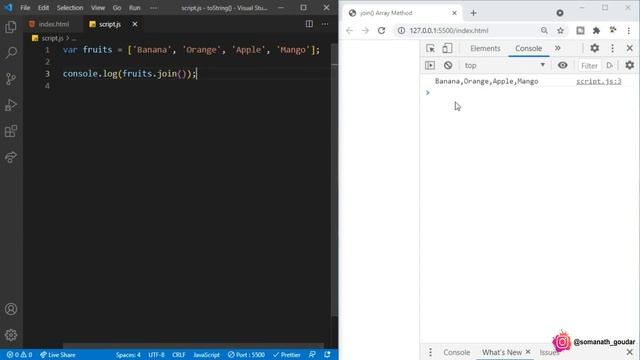Close the DevTools panel

(629, 48)
